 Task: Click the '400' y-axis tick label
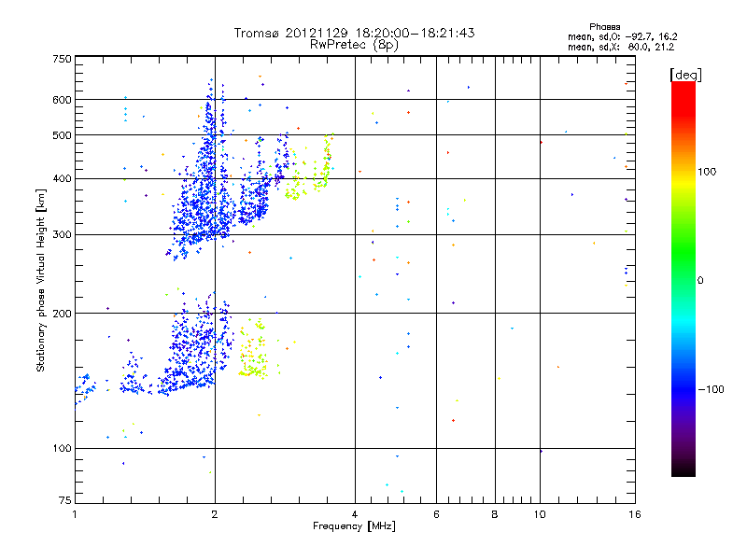pos(62,179)
